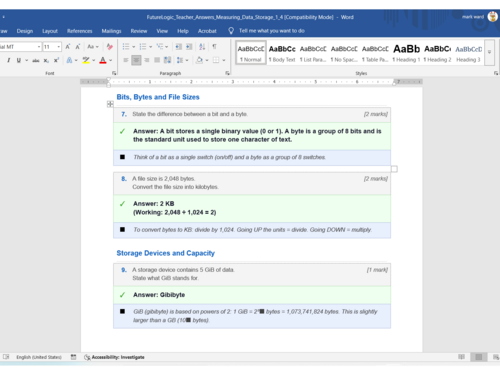Viewport: 500px width, 375px height.
Task: Apply yellow text highlight color
Action: click(86, 60)
